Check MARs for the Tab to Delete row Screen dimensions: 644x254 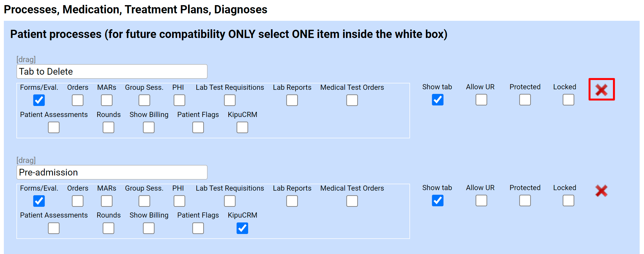(106, 100)
